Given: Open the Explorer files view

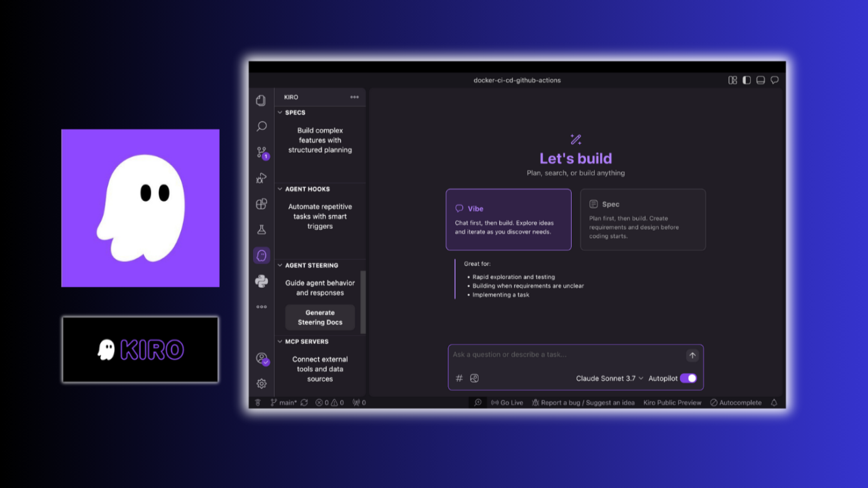Looking at the screenshot, I should coord(261,100).
